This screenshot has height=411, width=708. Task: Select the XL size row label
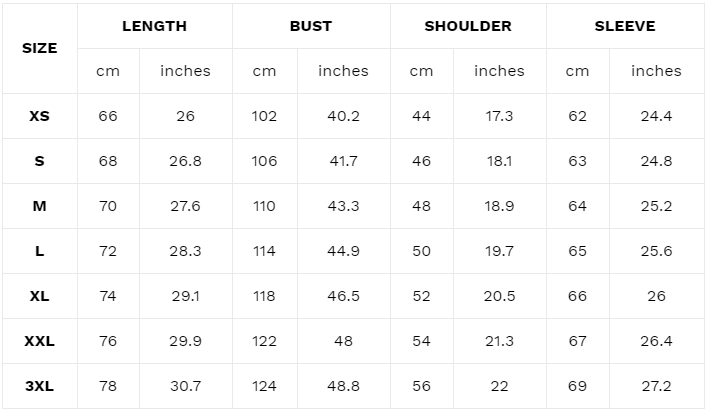click(40, 296)
